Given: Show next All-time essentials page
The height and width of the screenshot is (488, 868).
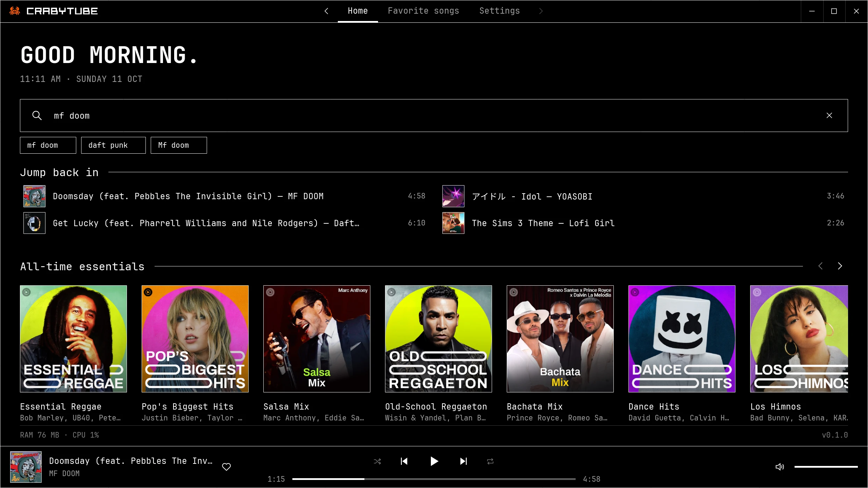Looking at the screenshot, I should tap(840, 266).
